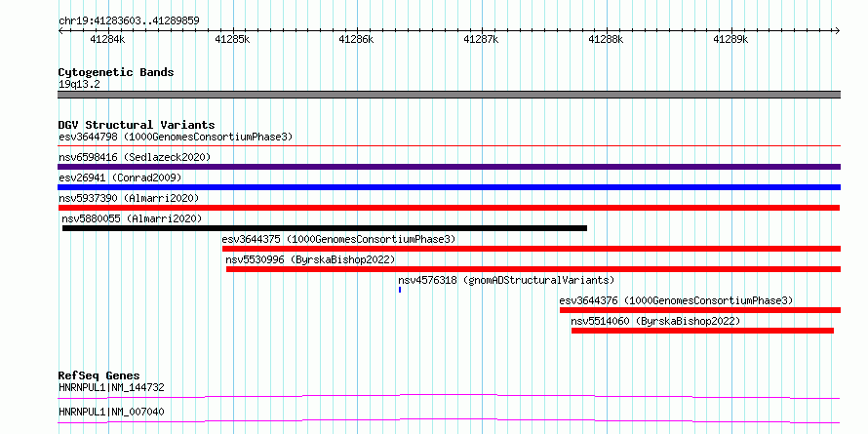Image resolution: width=868 pixels, height=434 pixels.
Task: Click the thin red esv3644798 variant line
Action: 449,146
